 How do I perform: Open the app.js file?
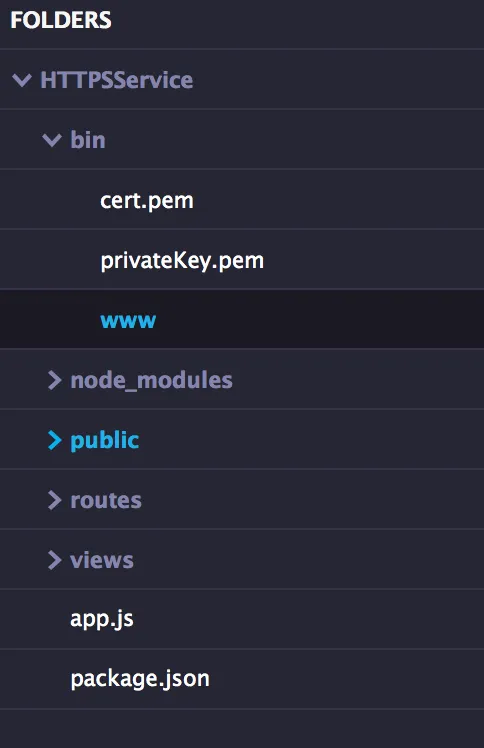(102, 620)
